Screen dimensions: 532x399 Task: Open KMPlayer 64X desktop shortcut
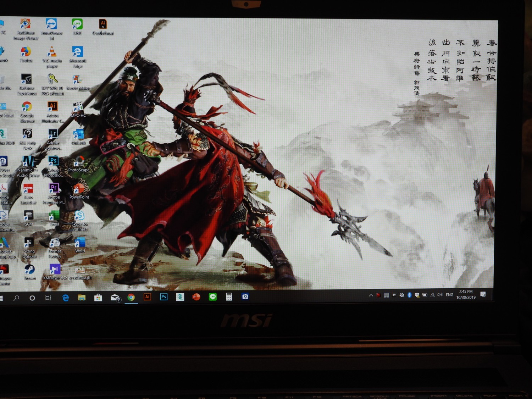click(55, 272)
